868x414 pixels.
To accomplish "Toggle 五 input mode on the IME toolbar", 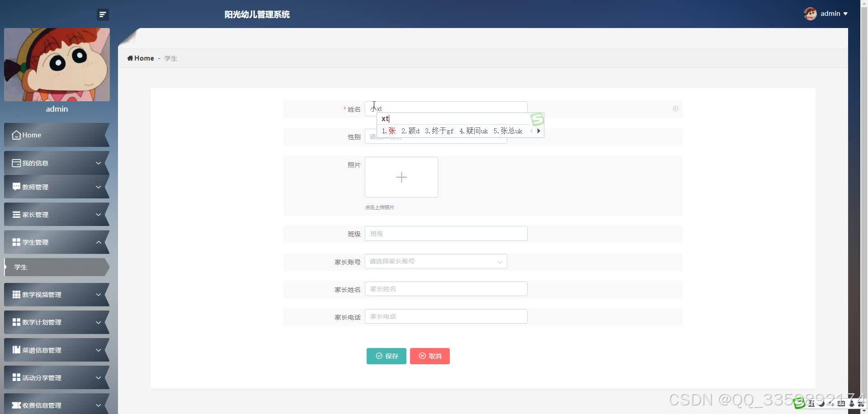I will click(x=811, y=404).
